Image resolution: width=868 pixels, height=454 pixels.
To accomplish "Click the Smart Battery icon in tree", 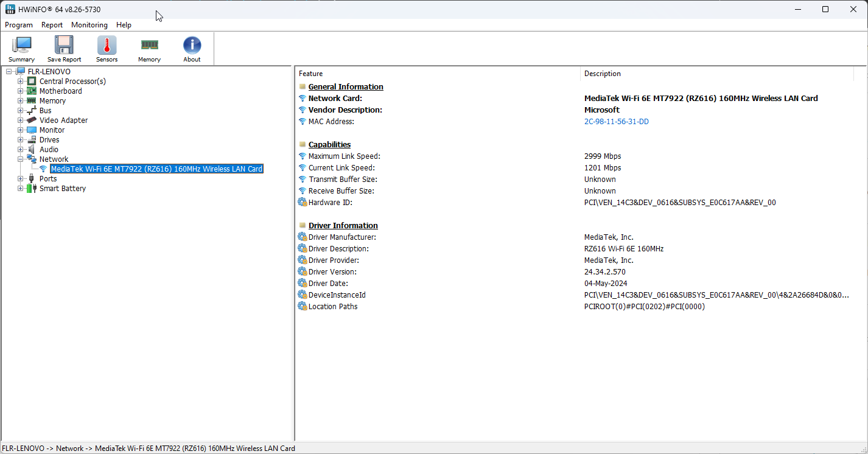I will click(x=31, y=189).
